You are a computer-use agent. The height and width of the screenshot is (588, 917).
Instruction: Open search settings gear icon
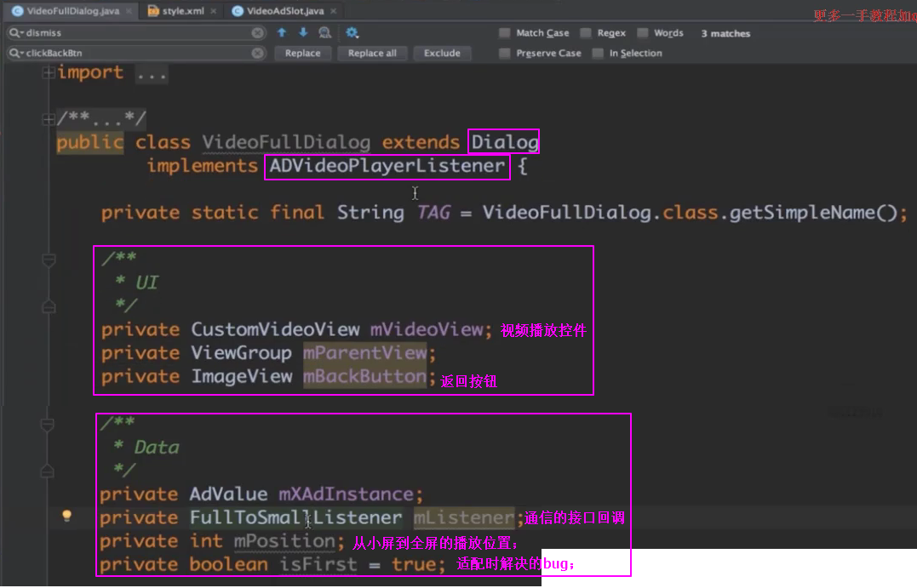tap(352, 32)
